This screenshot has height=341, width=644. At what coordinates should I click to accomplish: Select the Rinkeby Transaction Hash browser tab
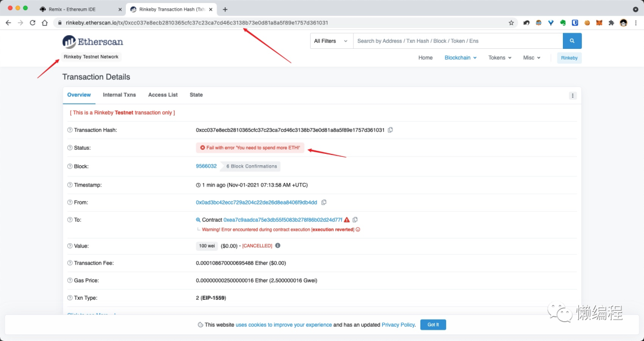click(172, 9)
